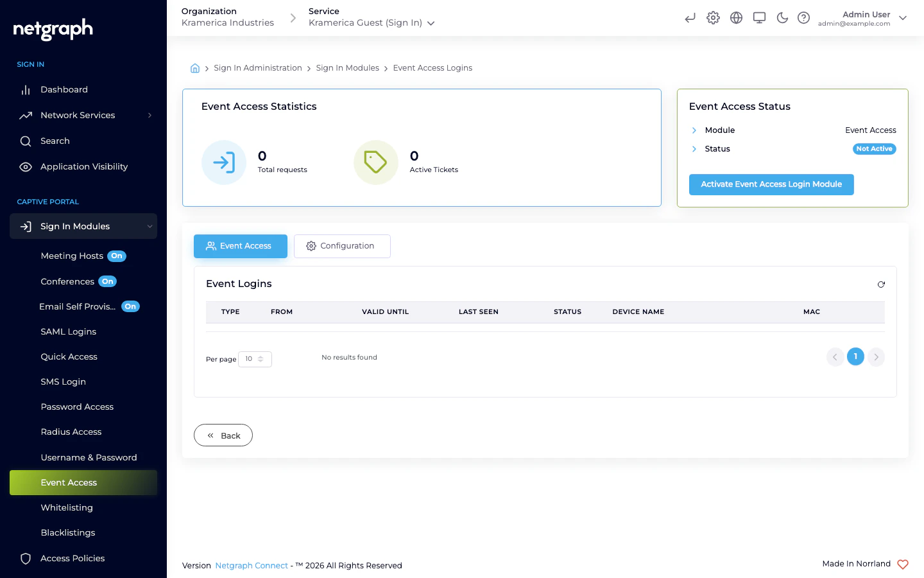The height and width of the screenshot is (578, 924).
Task: Select the Event Access tab
Action: click(x=240, y=246)
